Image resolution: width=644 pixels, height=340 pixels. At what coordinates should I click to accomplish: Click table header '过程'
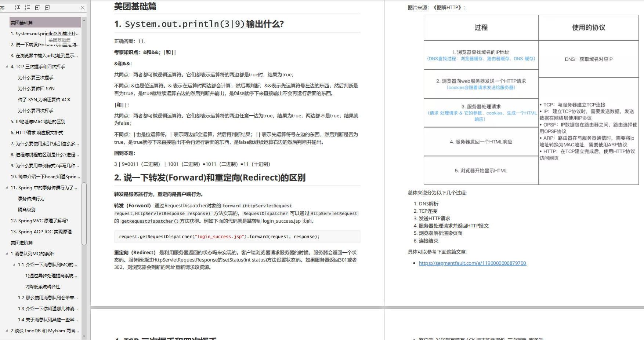[x=481, y=28]
